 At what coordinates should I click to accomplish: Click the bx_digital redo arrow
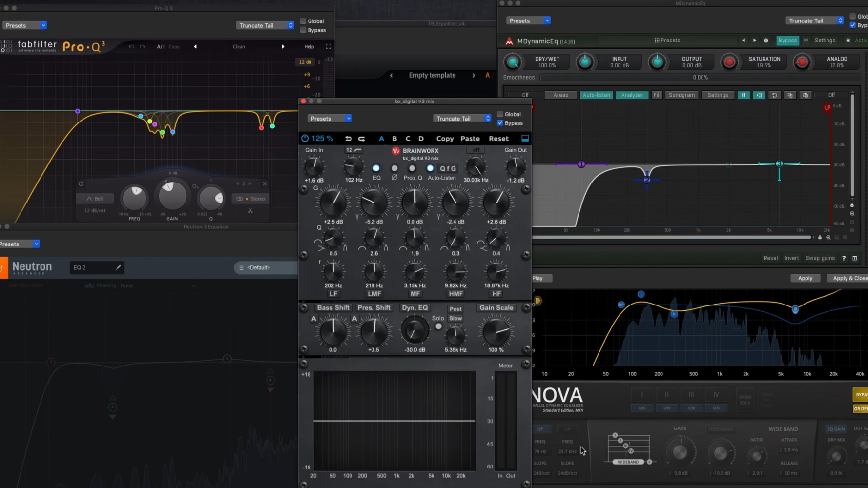pyautogui.click(x=361, y=139)
